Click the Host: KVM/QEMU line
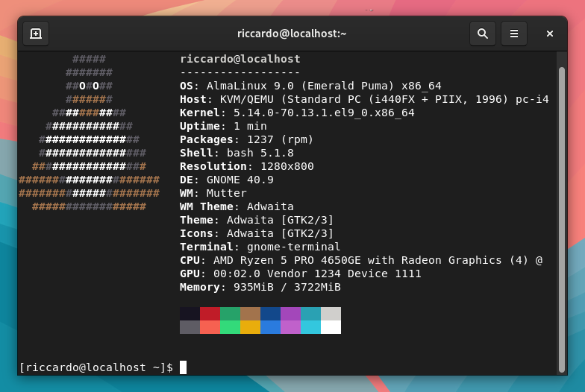 [364, 100]
